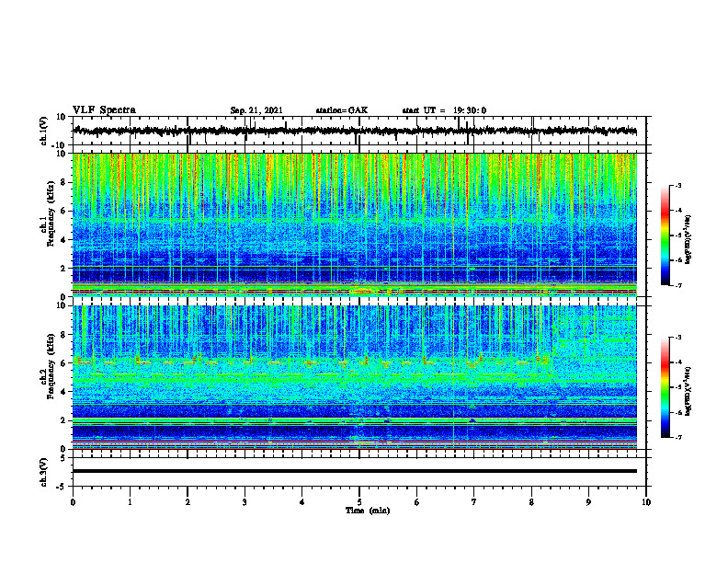
Task: Click the "8" kHz tick on ch.1 frequency axis
Action: point(63,182)
